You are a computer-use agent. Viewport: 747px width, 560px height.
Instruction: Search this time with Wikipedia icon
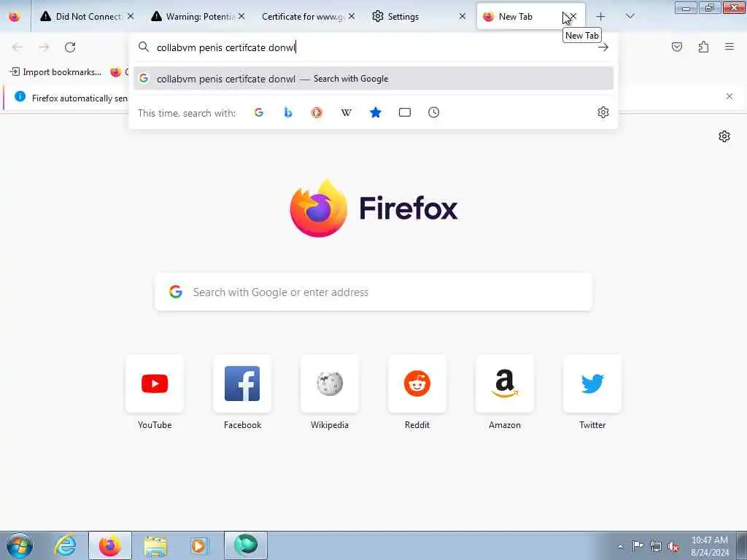(347, 112)
